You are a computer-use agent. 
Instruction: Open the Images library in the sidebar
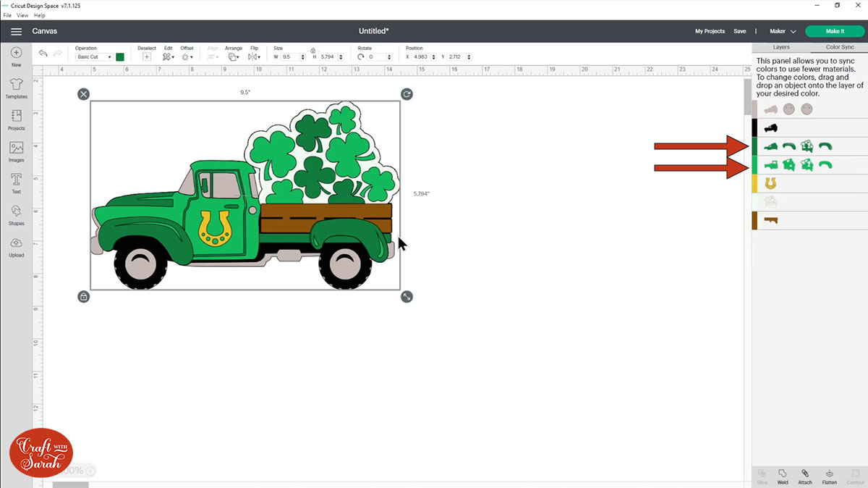[x=16, y=151]
